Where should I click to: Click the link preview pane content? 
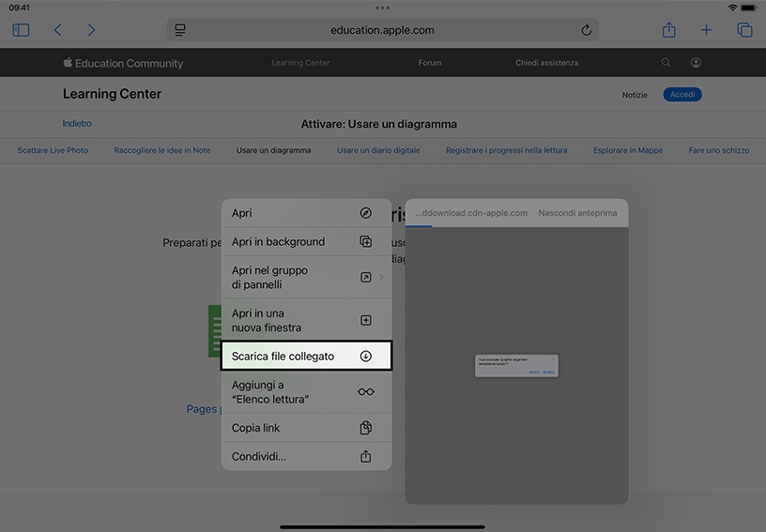(516, 365)
